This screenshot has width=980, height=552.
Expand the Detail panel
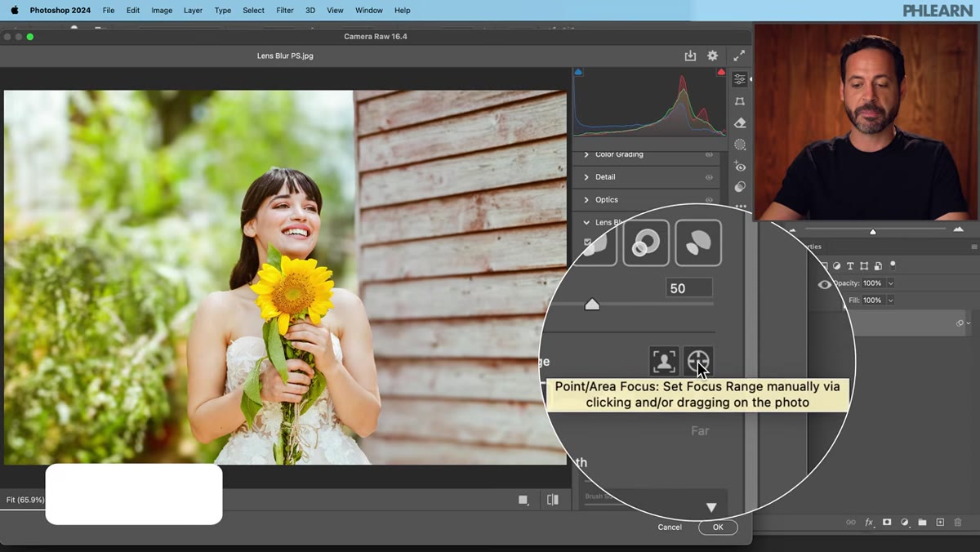586,177
